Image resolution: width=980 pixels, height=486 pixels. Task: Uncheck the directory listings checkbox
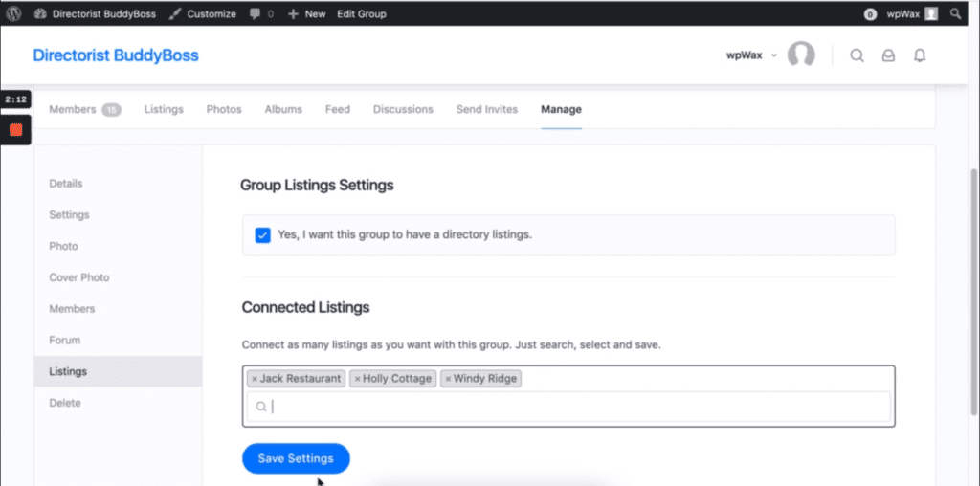[262, 235]
